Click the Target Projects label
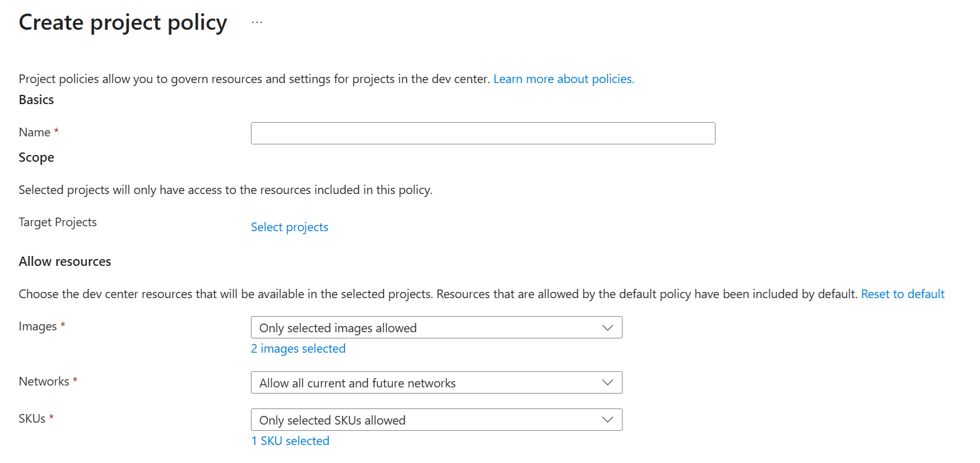This screenshot has width=980, height=463. pos(58,222)
